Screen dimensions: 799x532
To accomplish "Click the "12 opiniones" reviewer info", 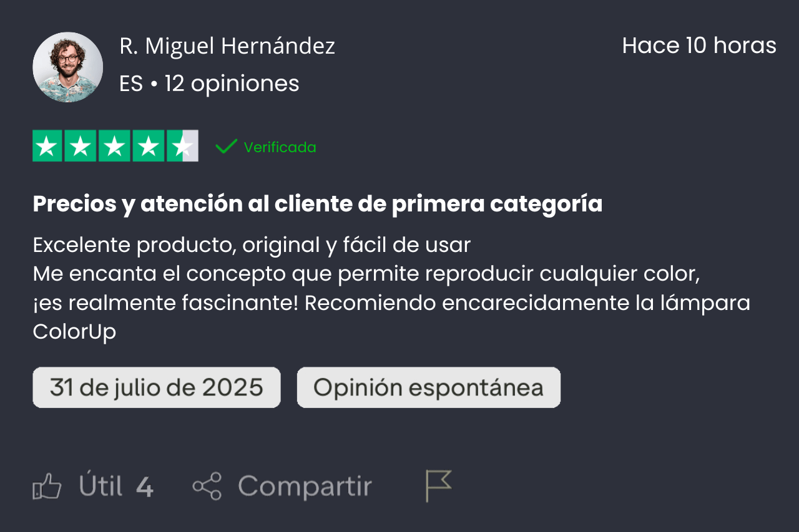I will click(x=232, y=84).
